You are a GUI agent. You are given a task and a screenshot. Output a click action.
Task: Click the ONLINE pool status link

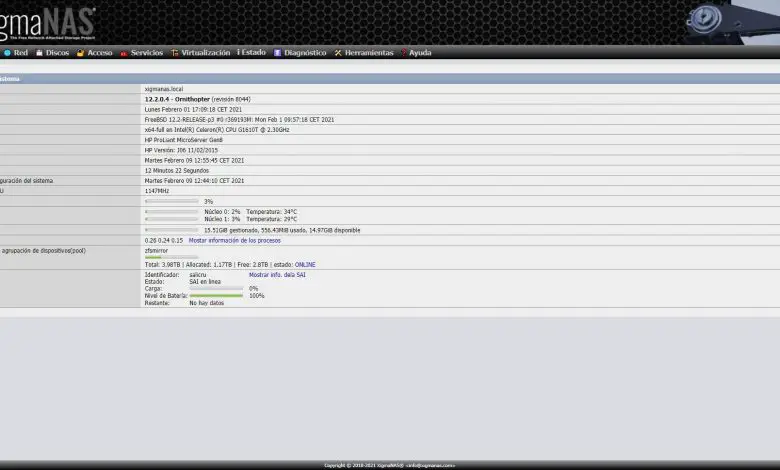point(305,265)
